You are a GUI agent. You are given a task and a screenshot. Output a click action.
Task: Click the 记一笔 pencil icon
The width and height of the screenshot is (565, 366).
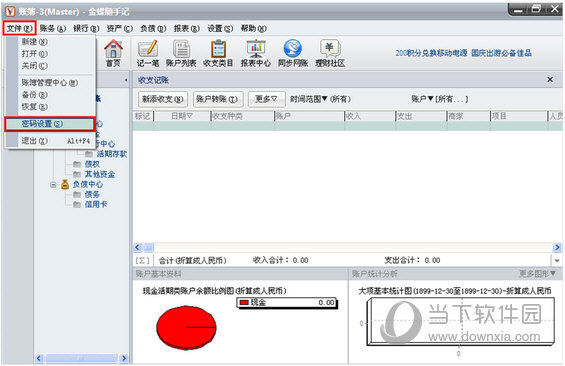pyautogui.click(x=148, y=53)
